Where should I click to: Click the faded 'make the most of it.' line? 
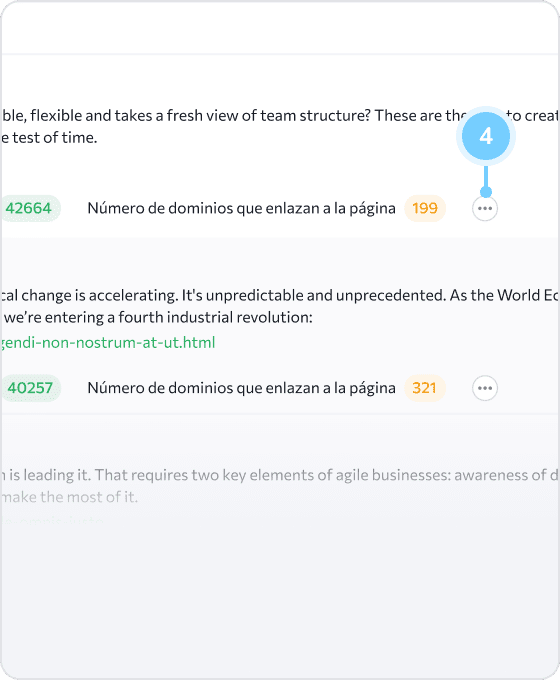coord(69,497)
